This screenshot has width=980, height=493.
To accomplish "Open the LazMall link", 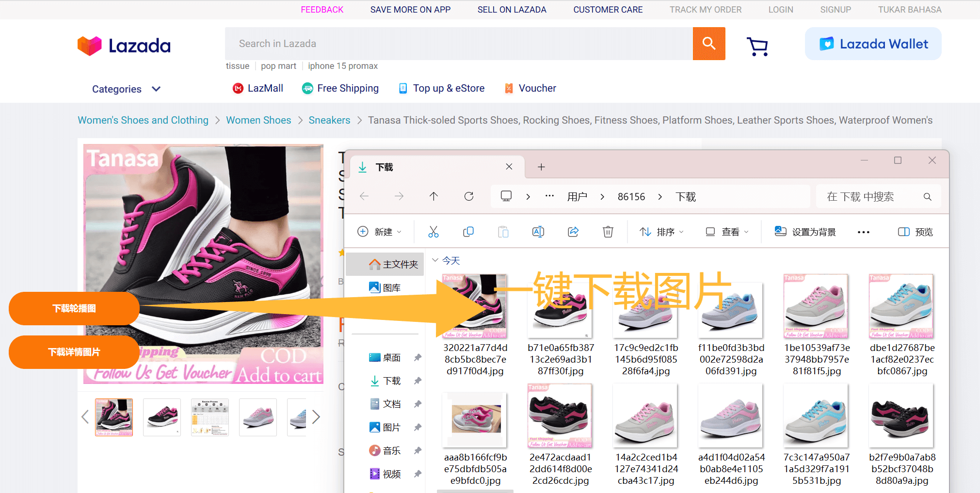I will click(258, 88).
